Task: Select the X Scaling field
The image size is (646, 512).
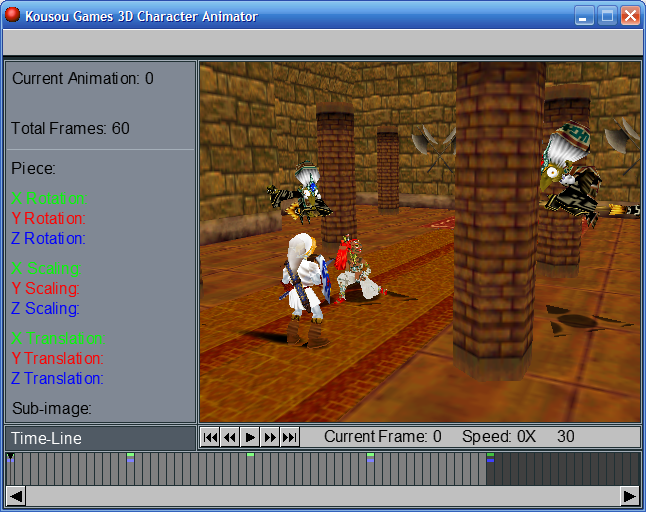Action: tap(46, 269)
